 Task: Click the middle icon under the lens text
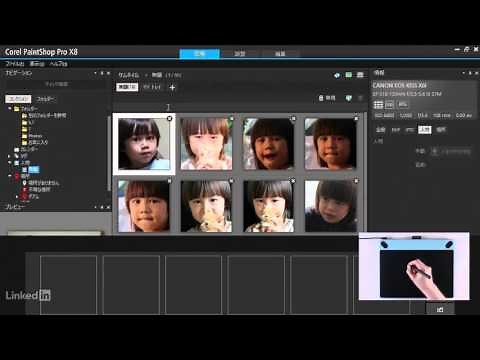click(x=390, y=105)
